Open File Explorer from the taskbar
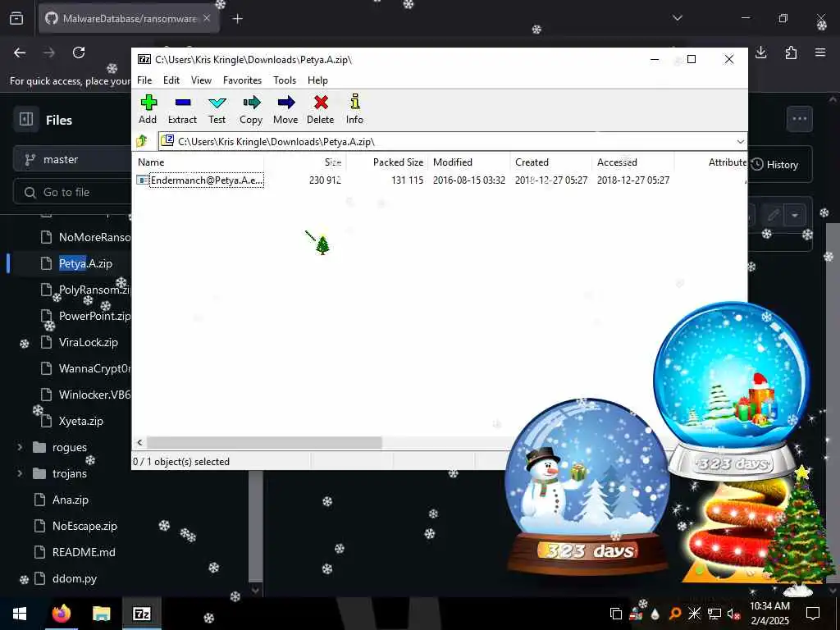Viewport: 840px width, 630px height. pyautogui.click(x=101, y=614)
